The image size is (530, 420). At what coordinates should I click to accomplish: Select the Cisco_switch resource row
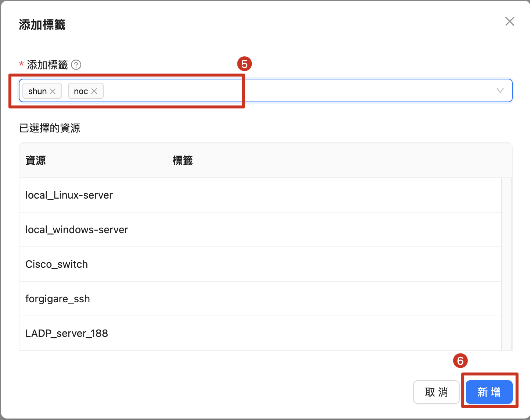[x=57, y=264]
